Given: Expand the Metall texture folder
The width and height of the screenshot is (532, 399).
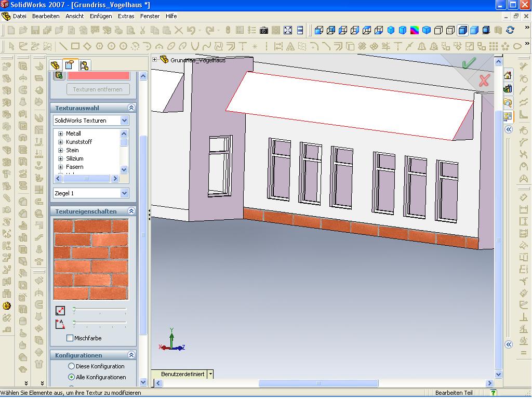Looking at the screenshot, I should 60,134.
